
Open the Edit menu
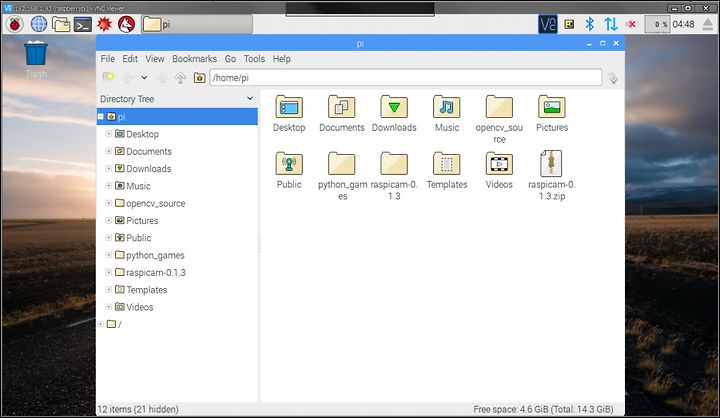point(130,59)
